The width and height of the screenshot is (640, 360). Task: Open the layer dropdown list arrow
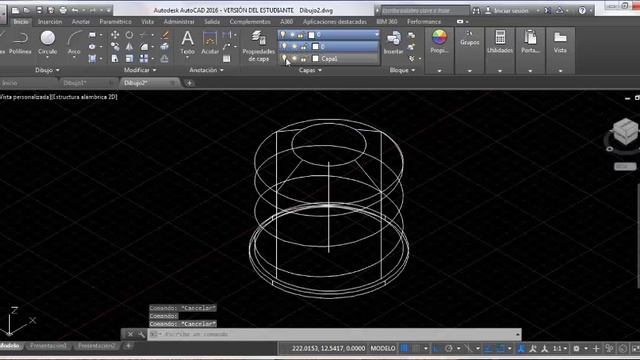[x=376, y=35]
